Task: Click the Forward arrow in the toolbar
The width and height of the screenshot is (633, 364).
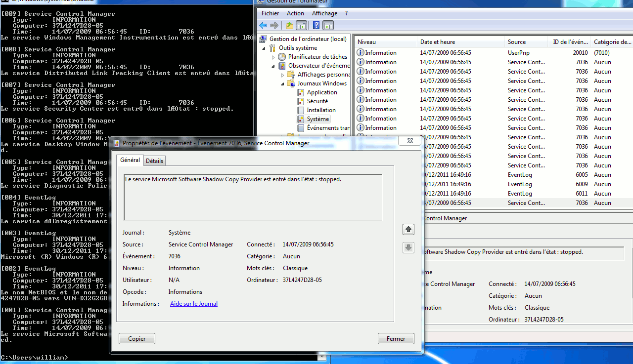Action: click(x=274, y=26)
